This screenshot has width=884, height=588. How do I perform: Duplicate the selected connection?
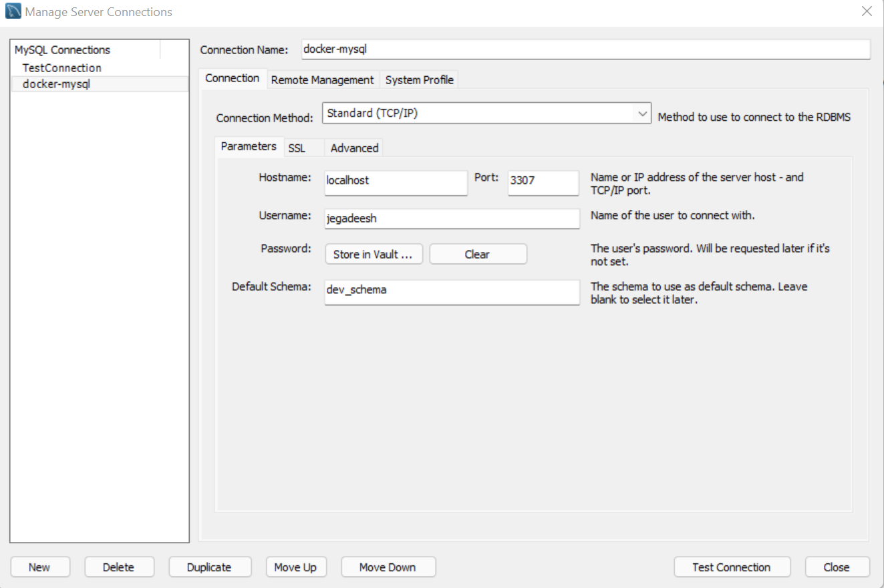coord(209,567)
